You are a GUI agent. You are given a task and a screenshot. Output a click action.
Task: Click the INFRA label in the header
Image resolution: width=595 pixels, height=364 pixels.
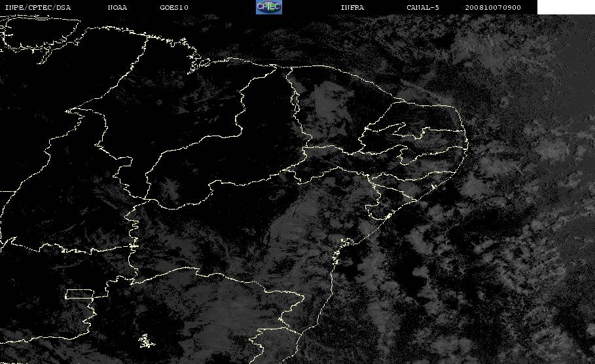point(352,7)
